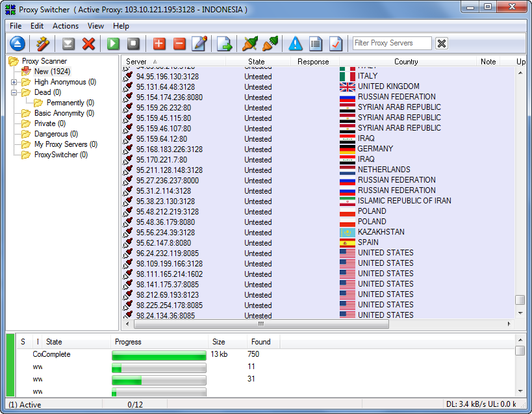Screen dimensions: 532x414
Task: Select proxy 95.168.183.226:3128
Action: click(170, 149)
